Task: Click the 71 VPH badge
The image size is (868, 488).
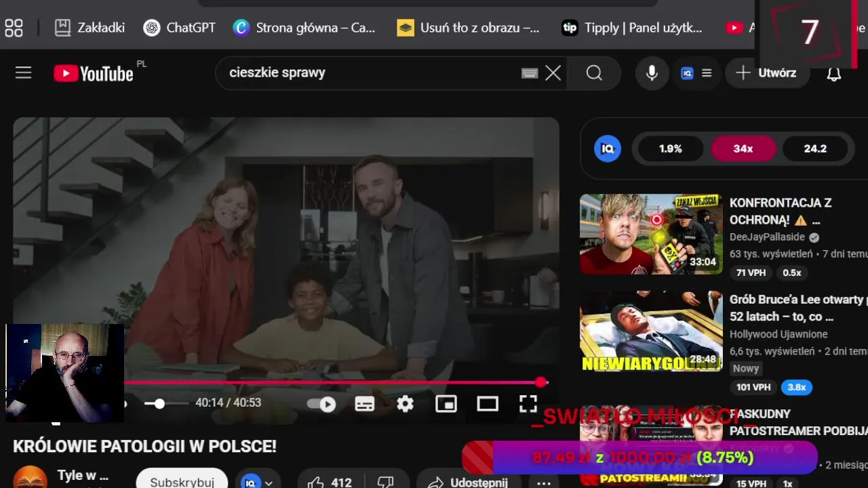Action: pyautogui.click(x=751, y=272)
